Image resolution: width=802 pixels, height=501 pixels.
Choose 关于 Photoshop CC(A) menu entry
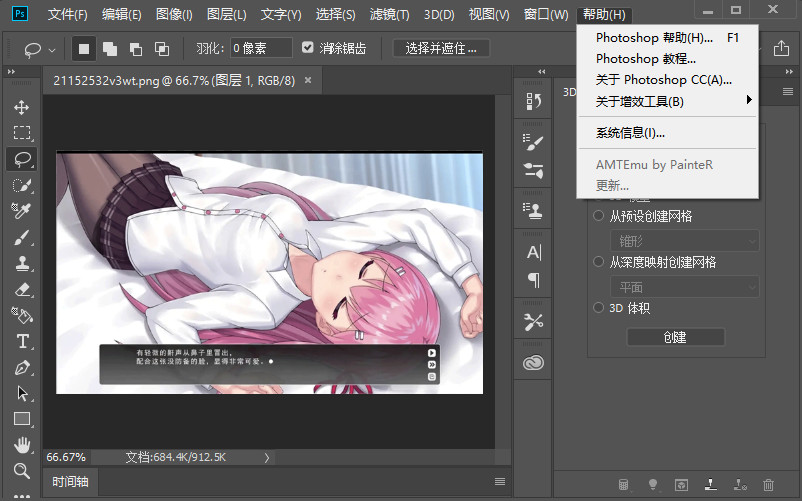(x=667, y=80)
